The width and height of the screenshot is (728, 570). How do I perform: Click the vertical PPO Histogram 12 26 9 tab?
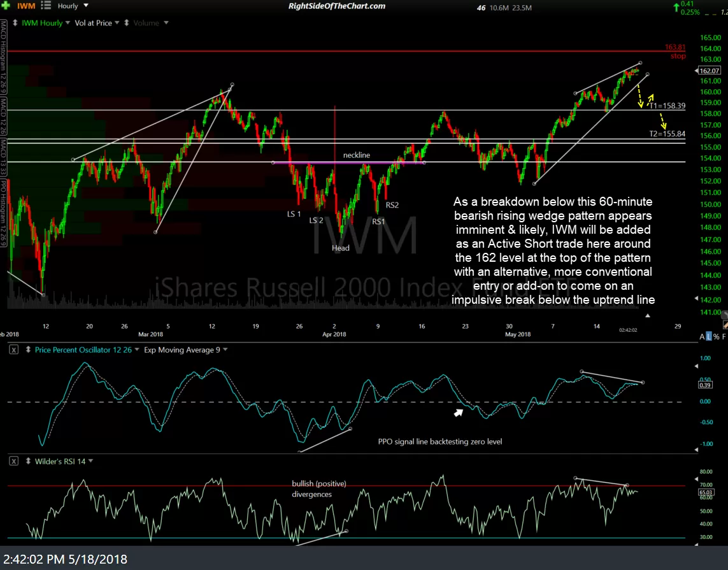(x=3, y=213)
